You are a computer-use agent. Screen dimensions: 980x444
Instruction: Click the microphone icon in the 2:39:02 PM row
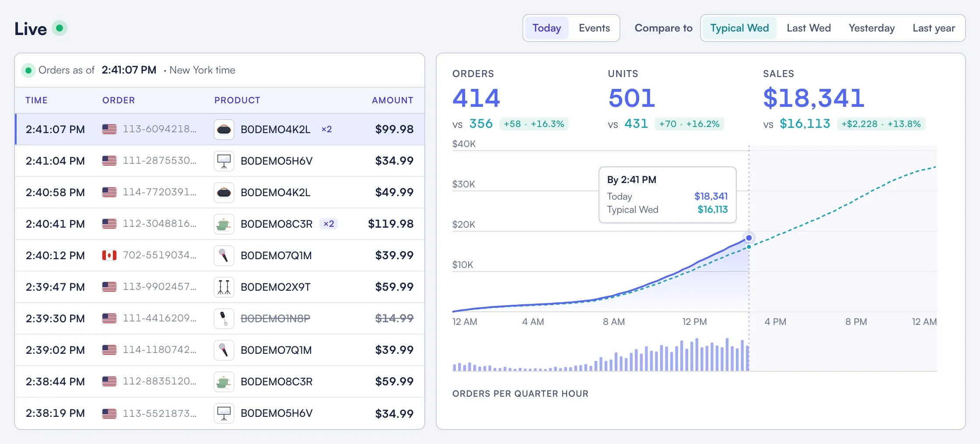(x=224, y=350)
